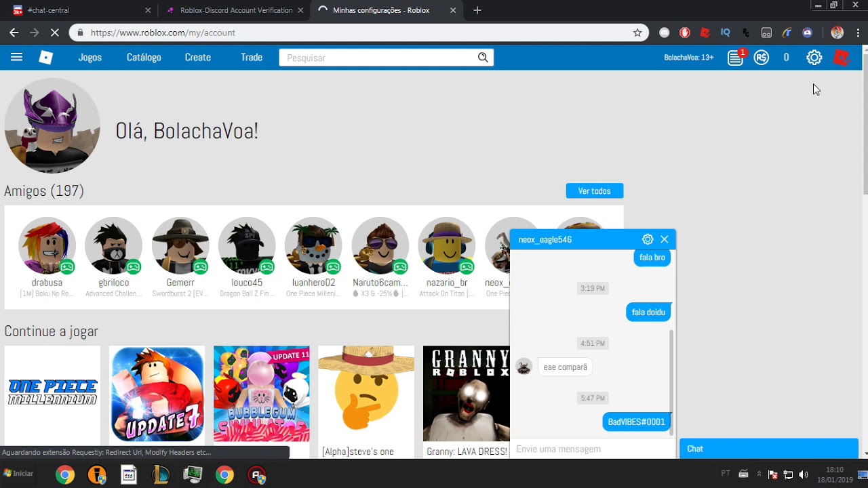
Task: Click the neox_eagle546 chat header name
Action: 545,239
